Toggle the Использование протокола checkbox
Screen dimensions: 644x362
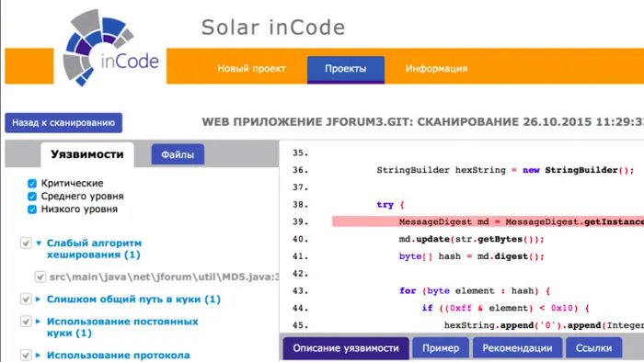[26, 355]
